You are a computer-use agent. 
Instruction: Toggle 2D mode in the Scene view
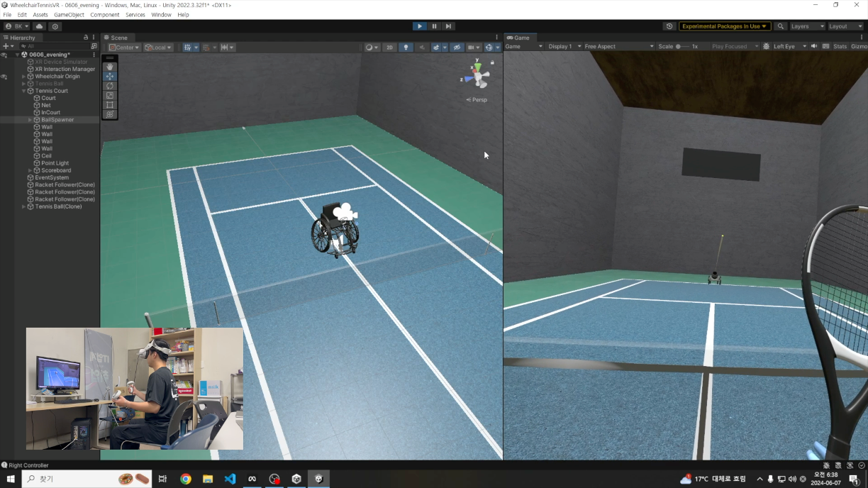tap(389, 47)
